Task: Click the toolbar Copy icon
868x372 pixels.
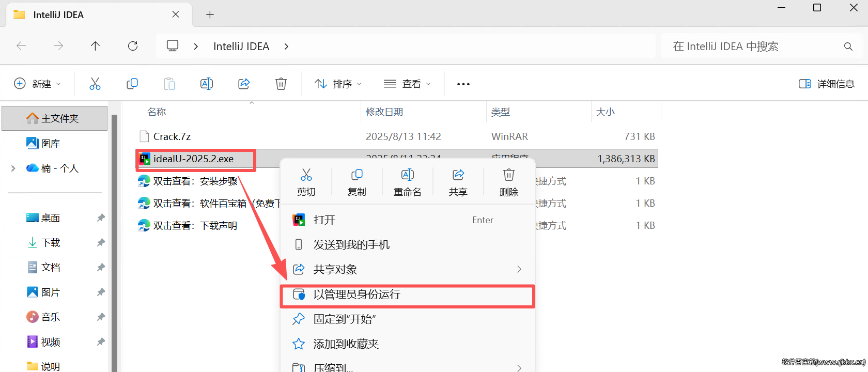Action: pos(132,84)
